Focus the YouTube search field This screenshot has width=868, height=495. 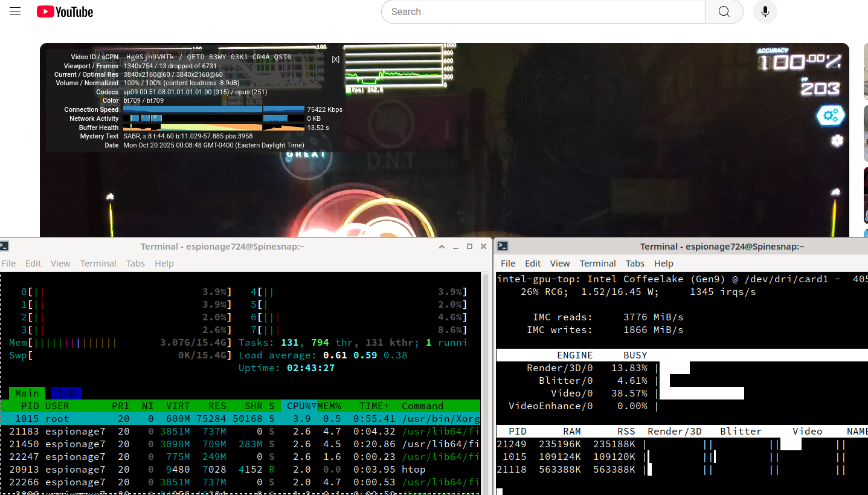(x=544, y=11)
